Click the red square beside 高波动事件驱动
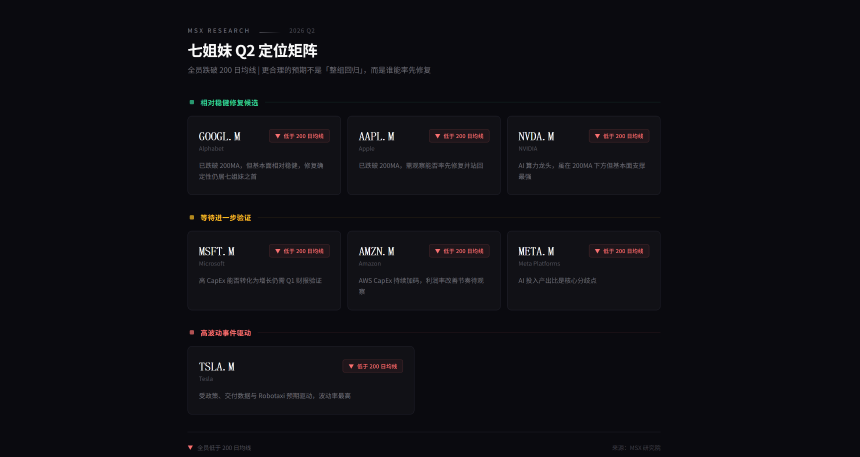The image size is (860, 457). pyautogui.click(x=191, y=332)
